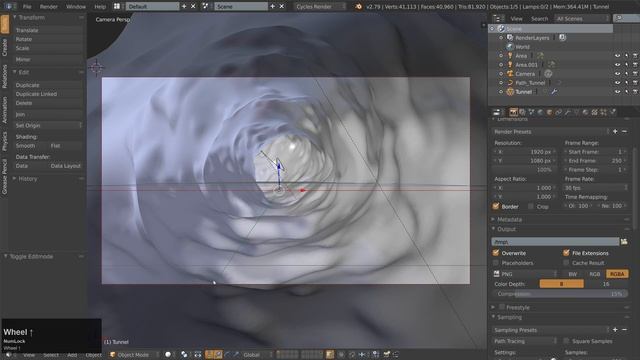
Task: Open the Modifiers wrench properties tab
Action: (x=567, y=112)
